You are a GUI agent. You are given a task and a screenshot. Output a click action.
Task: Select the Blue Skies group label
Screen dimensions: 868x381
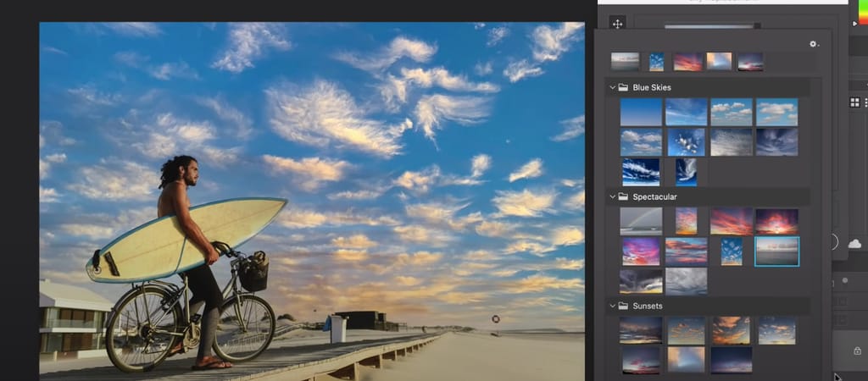pos(652,87)
